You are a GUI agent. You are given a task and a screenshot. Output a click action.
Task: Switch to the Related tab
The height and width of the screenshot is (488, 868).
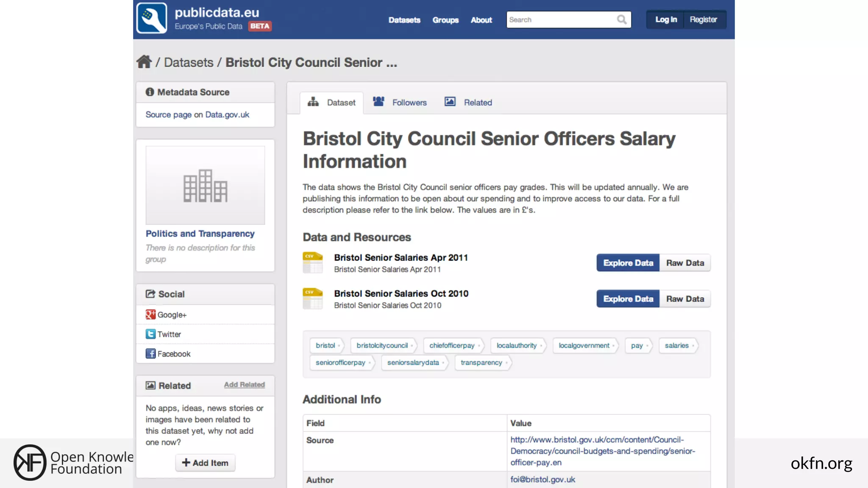(x=468, y=103)
